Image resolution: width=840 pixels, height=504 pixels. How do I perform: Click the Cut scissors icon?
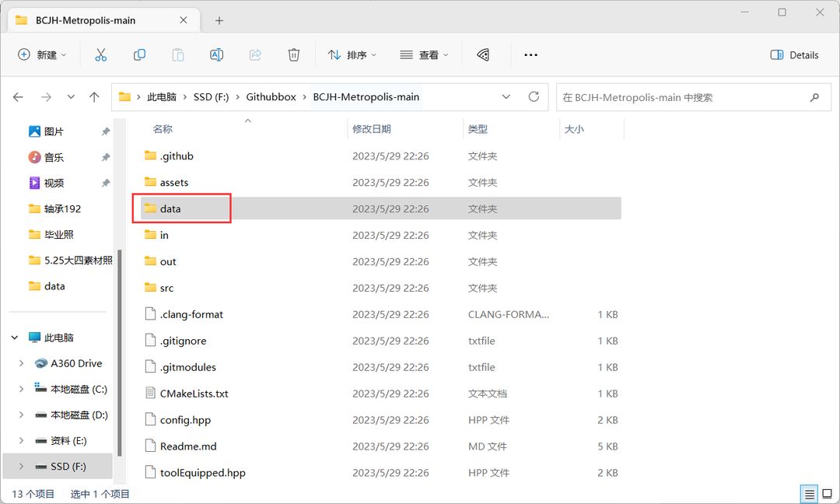pyautogui.click(x=100, y=54)
